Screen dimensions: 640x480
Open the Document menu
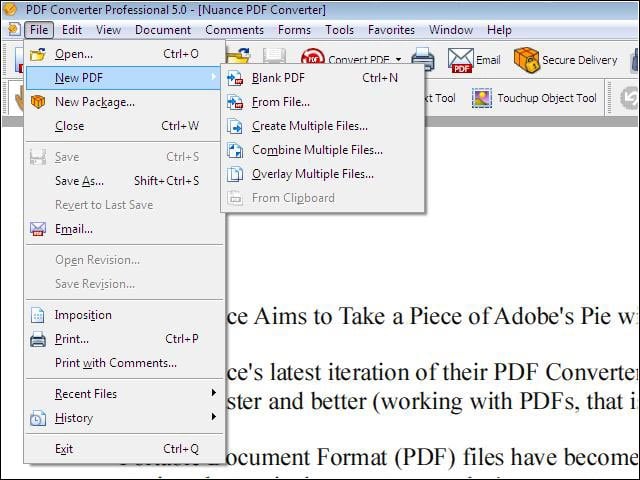(163, 30)
